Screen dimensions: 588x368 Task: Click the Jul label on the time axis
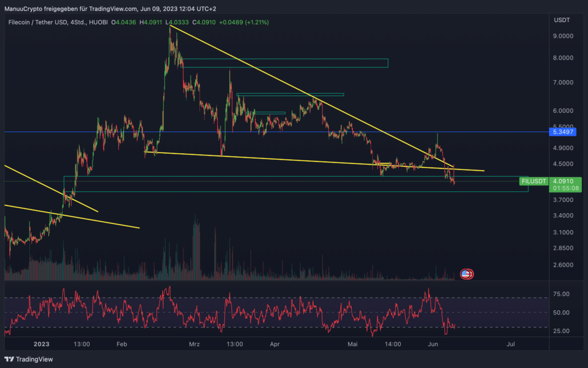click(510, 344)
